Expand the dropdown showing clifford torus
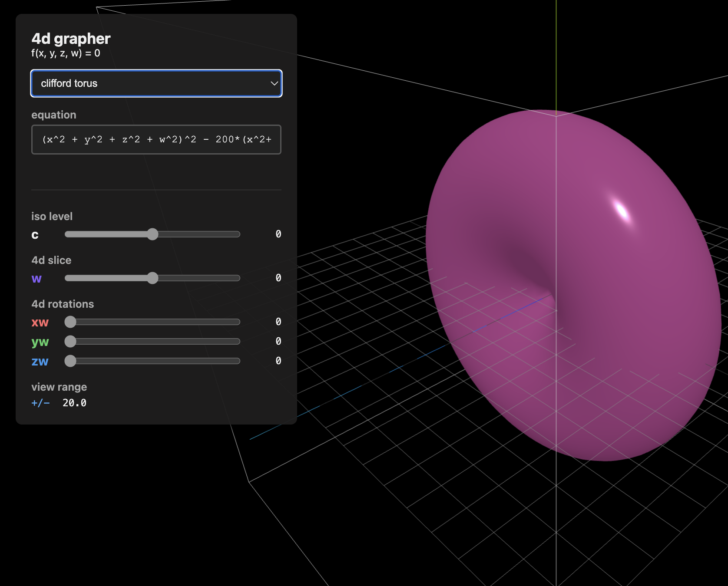Viewport: 728px width, 586px height. [156, 83]
